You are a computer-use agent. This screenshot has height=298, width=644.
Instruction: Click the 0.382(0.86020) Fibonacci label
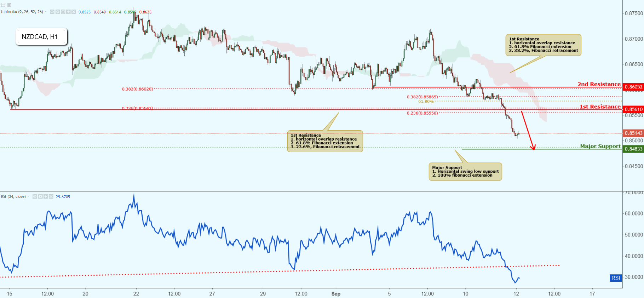tap(137, 89)
